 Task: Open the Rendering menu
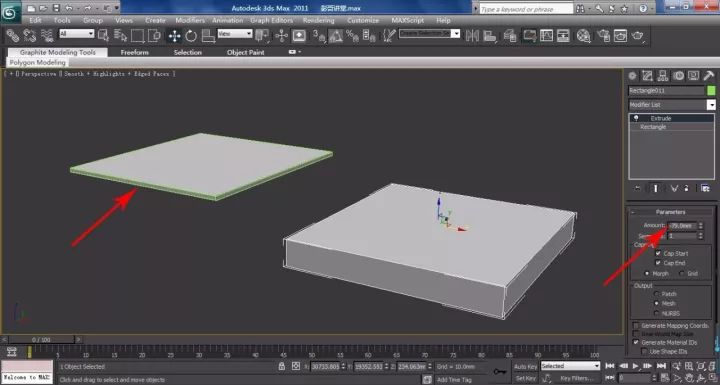pyautogui.click(x=319, y=20)
